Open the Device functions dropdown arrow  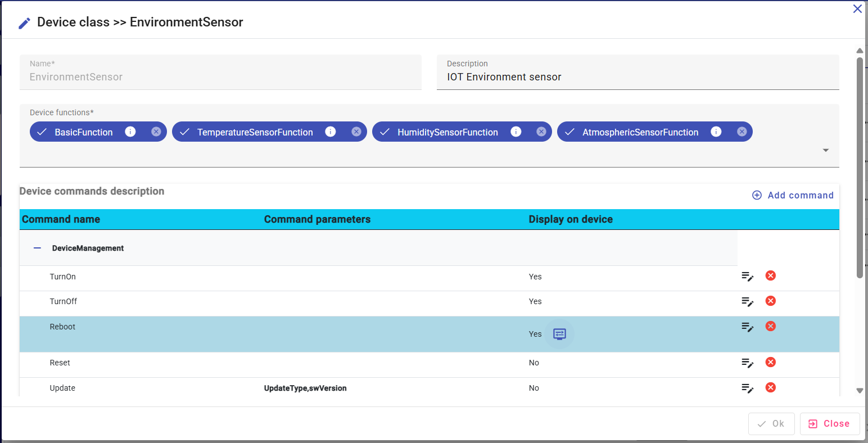click(825, 150)
